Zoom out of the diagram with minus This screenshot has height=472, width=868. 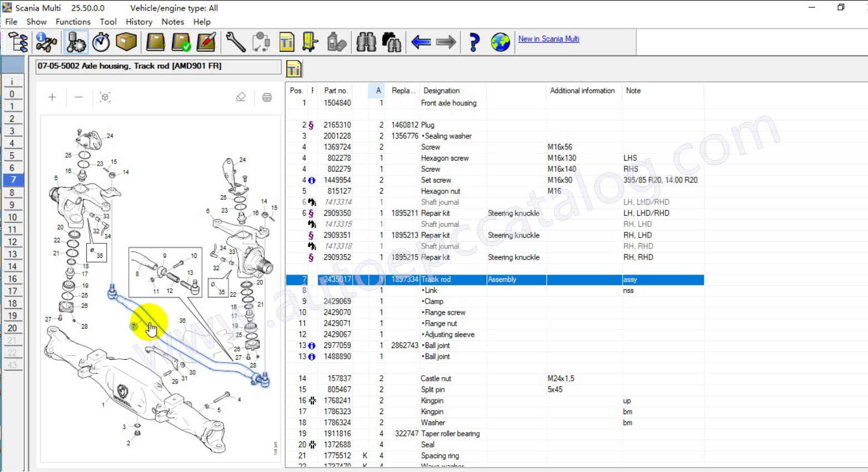(x=78, y=97)
